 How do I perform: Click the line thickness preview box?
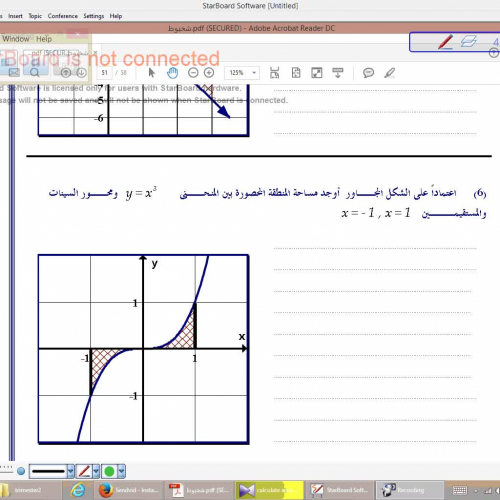(x=48, y=471)
